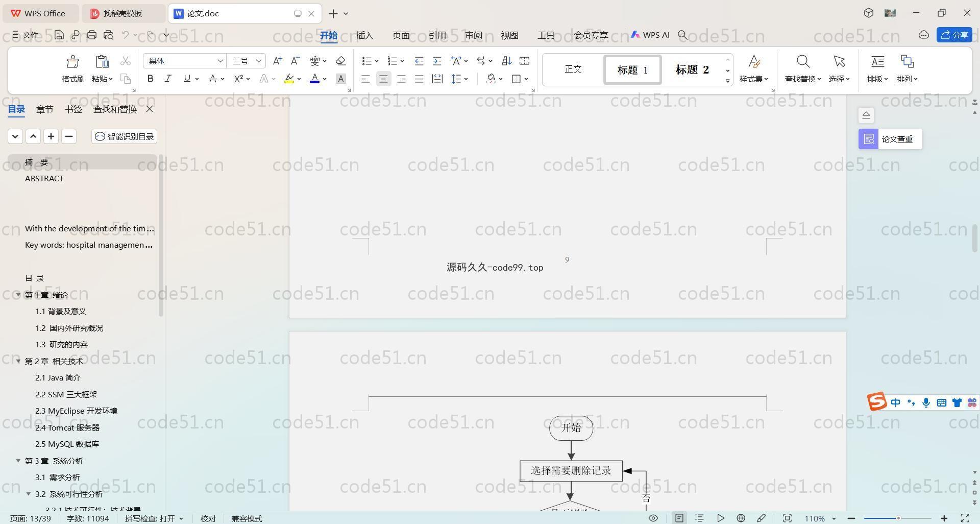This screenshot has width=980, height=524.
Task: Switch to the 书签 navigation tab
Action: point(73,109)
